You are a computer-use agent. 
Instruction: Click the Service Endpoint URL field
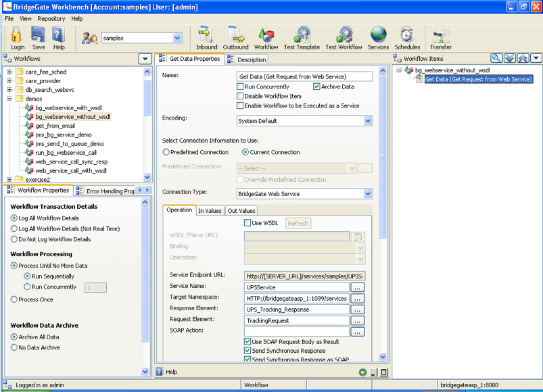(304, 276)
